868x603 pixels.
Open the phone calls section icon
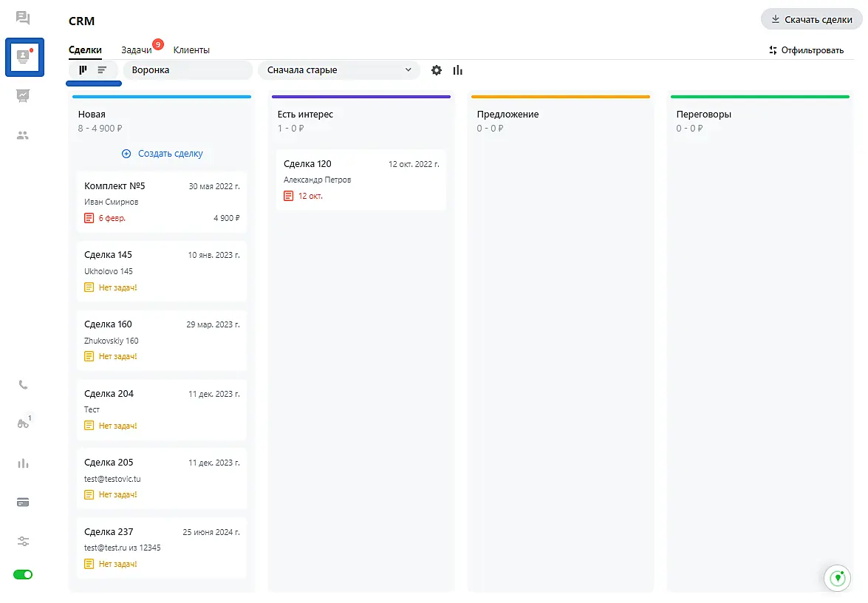point(23,385)
